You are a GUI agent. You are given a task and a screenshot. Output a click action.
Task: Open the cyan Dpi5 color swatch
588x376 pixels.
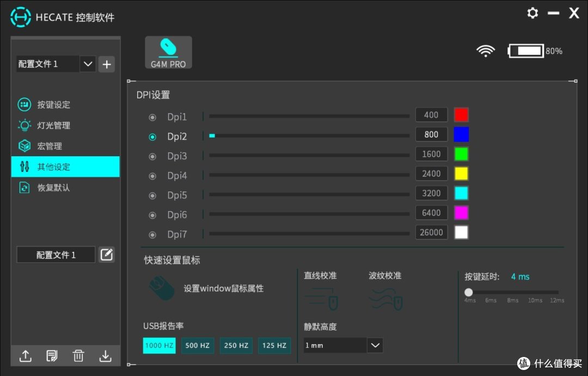pos(461,193)
